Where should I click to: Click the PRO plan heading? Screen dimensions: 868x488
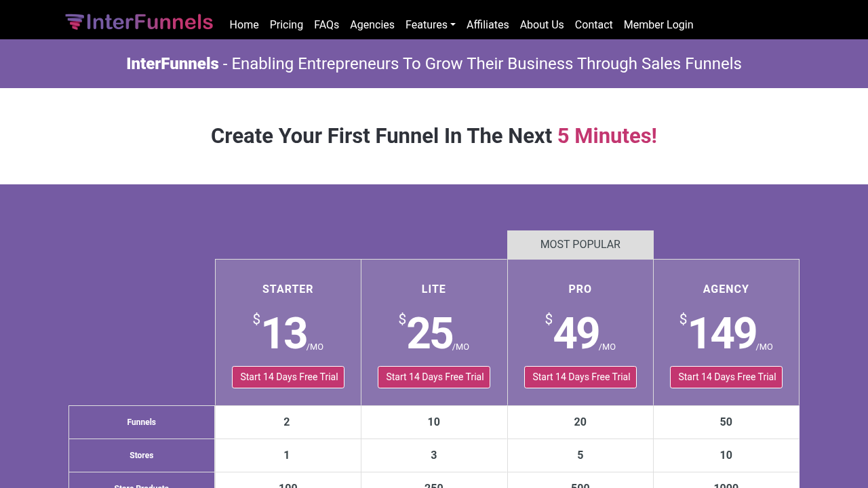click(580, 289)
